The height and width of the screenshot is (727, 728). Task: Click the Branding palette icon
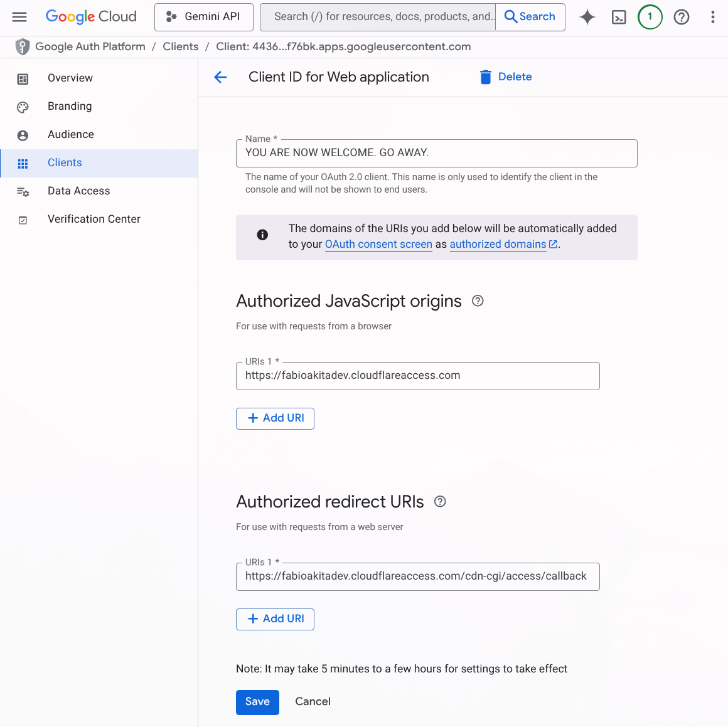pyautogui.click(x=23, y=107)
